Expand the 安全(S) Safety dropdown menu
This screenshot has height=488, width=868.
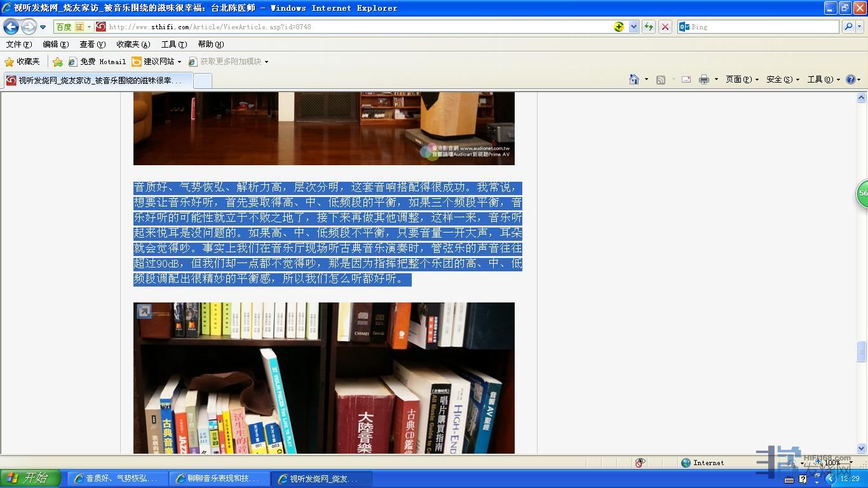pyautogui.click(x=782, y=79)
